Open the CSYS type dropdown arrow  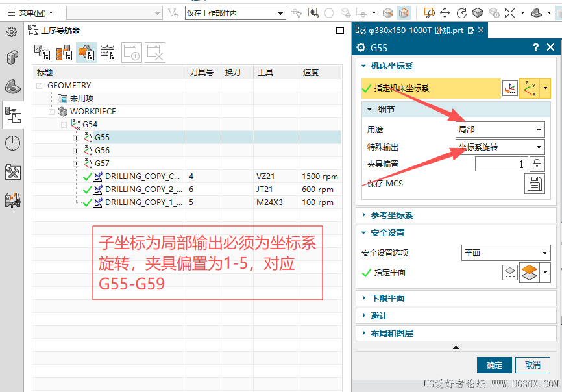(x=545, y=88)
